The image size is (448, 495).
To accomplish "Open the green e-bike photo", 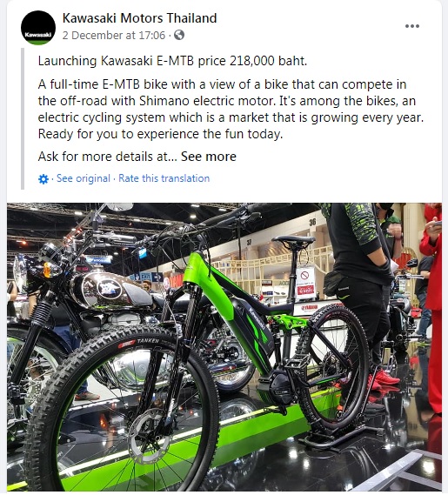I will coord(224,346).
